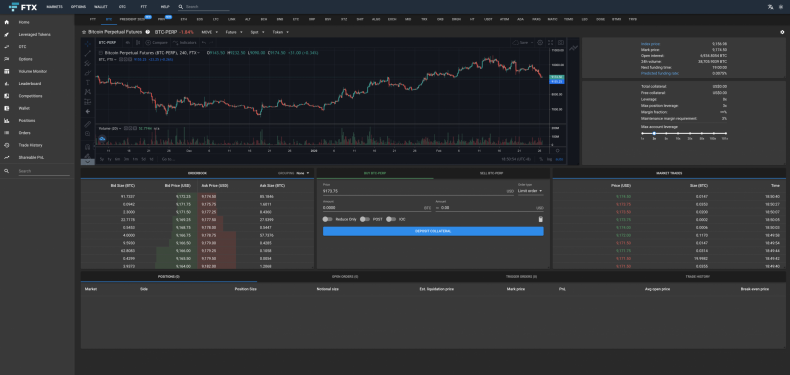Open bottom Trade History tab

coord(698,277)
